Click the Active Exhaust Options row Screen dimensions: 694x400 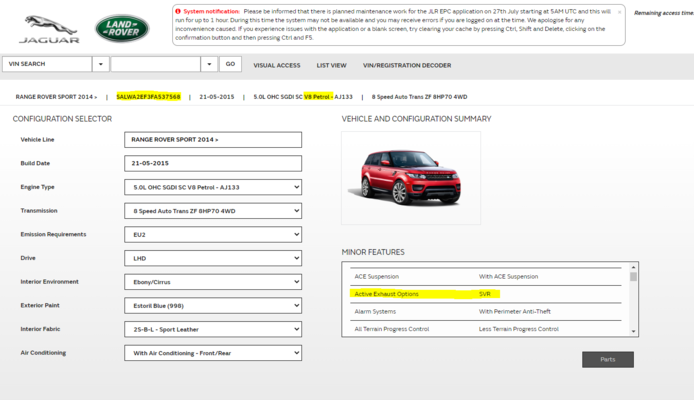tap(486, 294)
